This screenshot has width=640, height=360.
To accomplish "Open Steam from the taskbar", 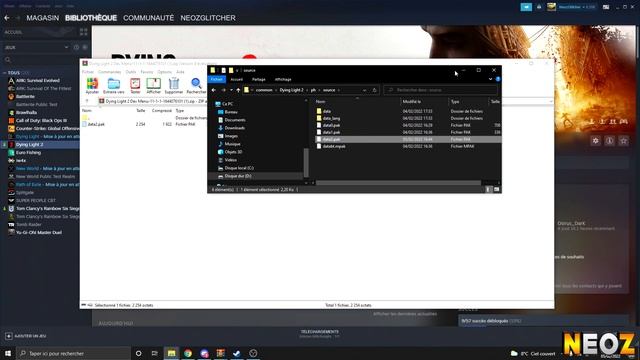I will click(237, 353).
